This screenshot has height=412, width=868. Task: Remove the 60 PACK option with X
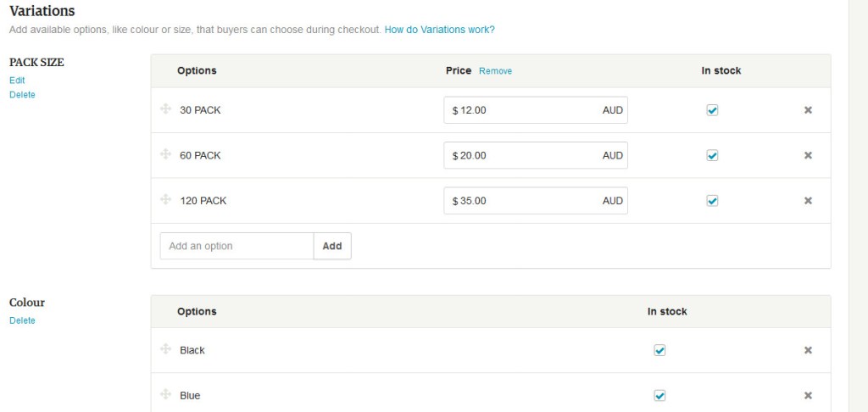pos(808,155)
